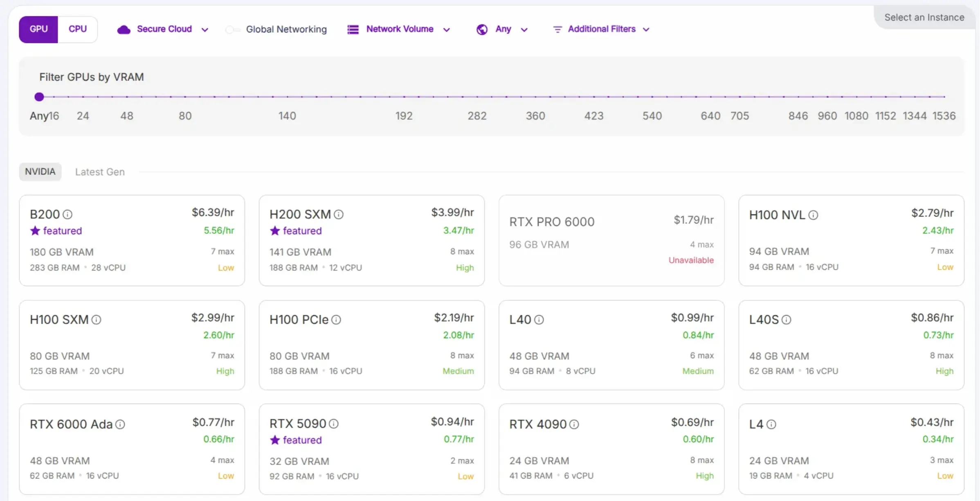The width and height of the screenshot is (980, 501).
Task: Click info icon next to L40S
Action: 786,320
